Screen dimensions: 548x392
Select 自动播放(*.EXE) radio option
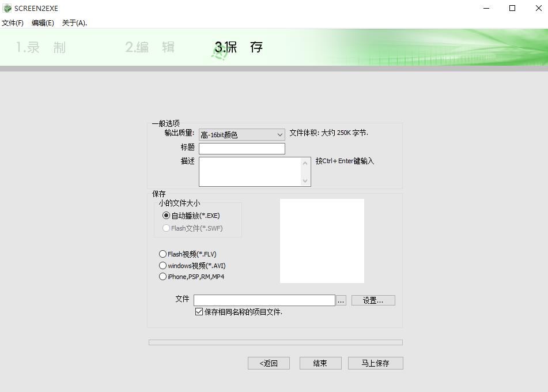191,216
